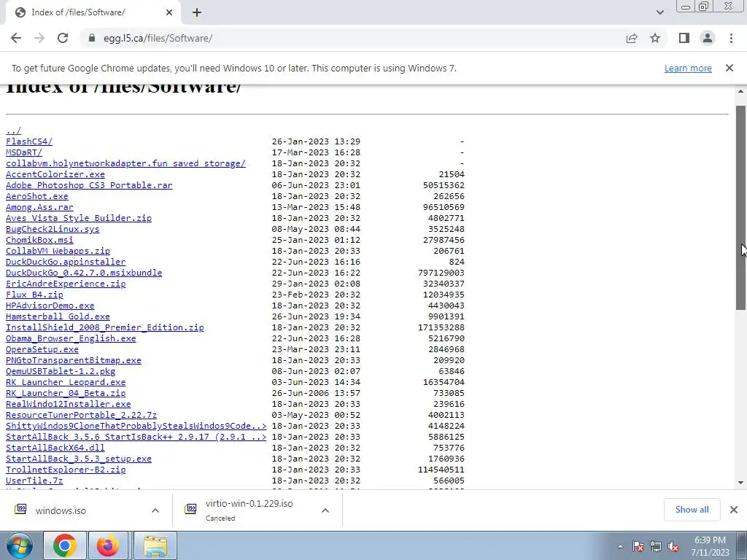This screenshot has height=560, width=747.
Task: Open a new browser tab
Action: 197,13
